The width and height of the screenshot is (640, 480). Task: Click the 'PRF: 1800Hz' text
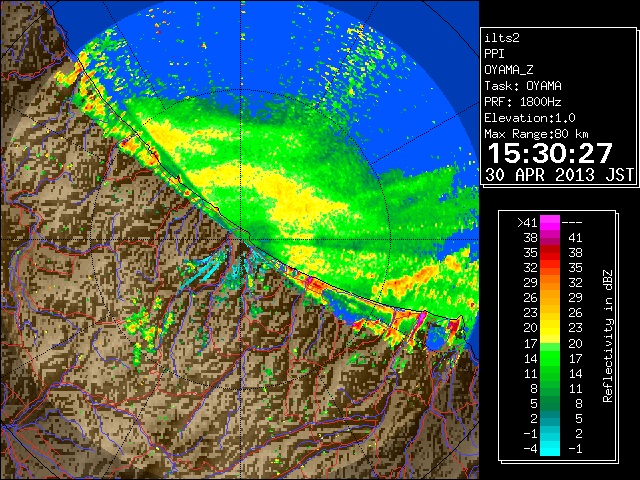click(523, 102)
